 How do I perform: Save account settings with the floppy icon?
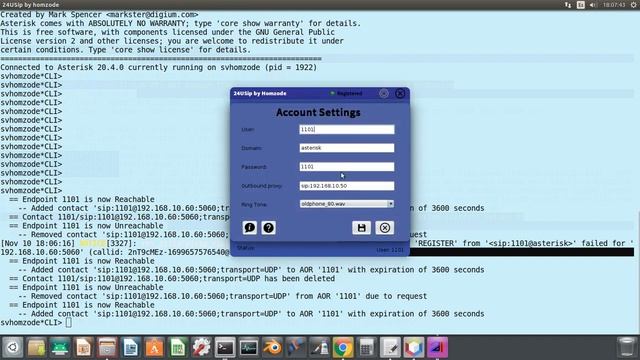[x=362, y=228]
